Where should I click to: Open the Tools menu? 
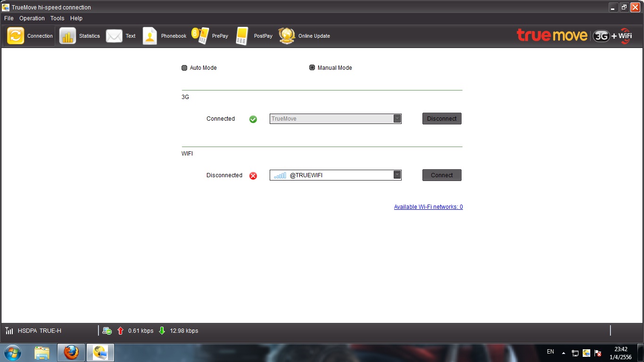(x=57, y=18)
